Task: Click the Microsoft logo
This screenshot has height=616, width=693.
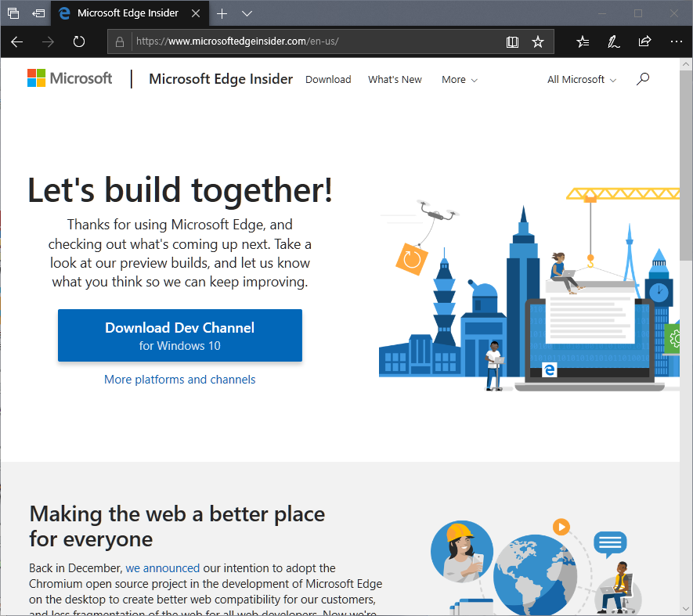Action: pos(70,78)
